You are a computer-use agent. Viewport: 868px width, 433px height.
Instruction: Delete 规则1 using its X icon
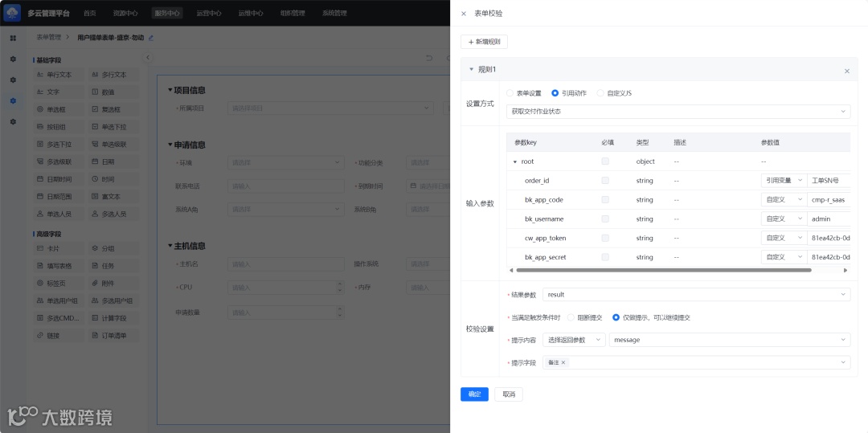(846, 71)
